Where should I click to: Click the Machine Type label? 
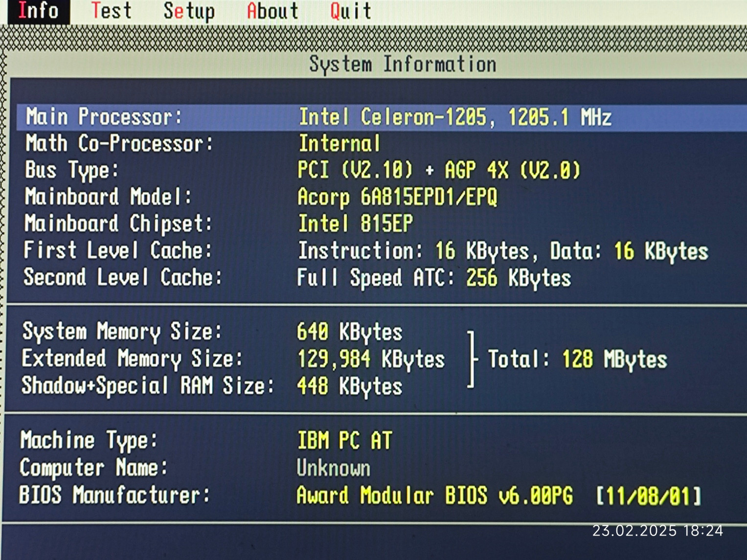[x=89, y=440]
